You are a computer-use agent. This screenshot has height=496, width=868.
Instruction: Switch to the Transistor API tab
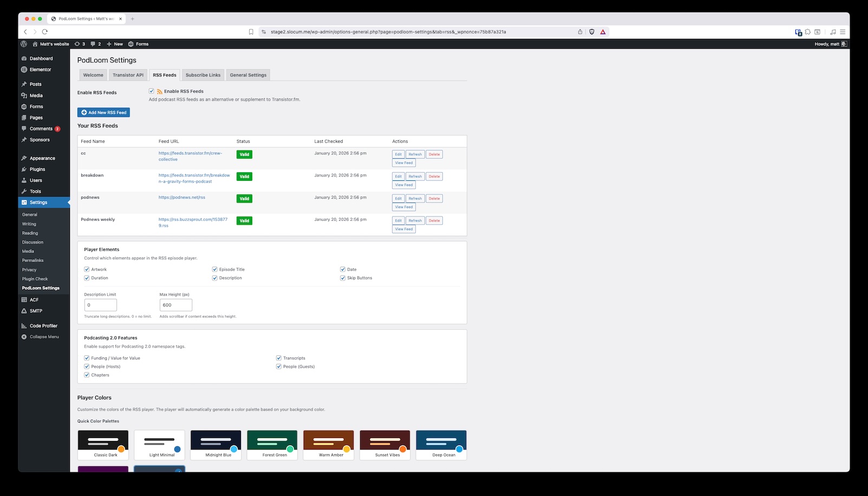point(128,75)
